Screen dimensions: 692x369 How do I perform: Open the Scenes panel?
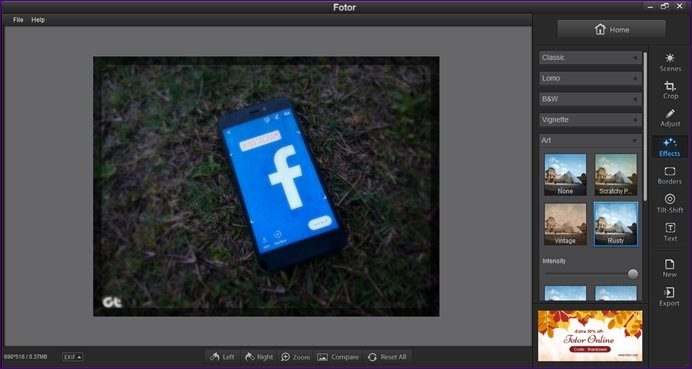coord(670,62)
